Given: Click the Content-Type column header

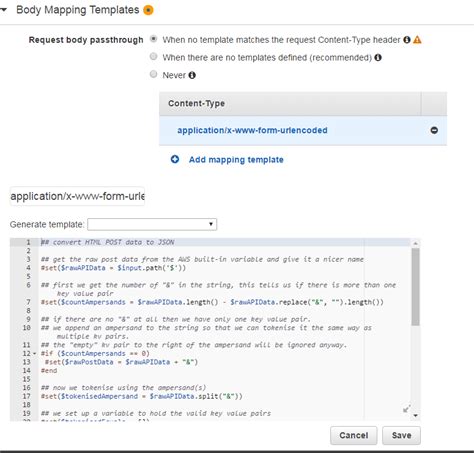Looking at the screenshot, I should [x=196, y=103].
